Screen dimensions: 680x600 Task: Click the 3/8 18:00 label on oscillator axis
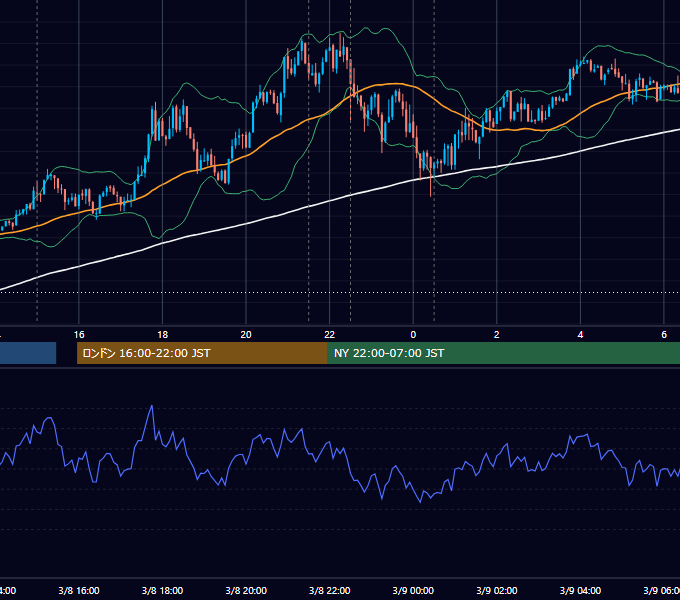coord(163,590)
